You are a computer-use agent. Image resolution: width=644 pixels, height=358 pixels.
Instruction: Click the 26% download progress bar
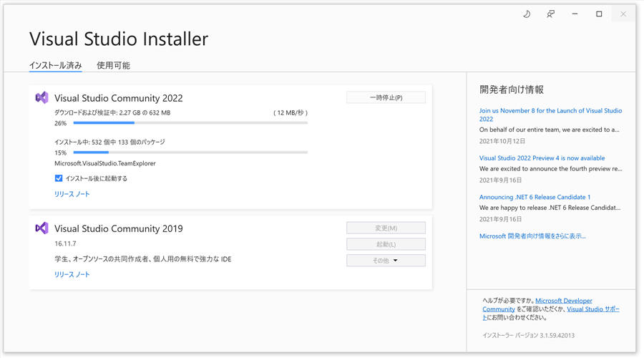190,122
